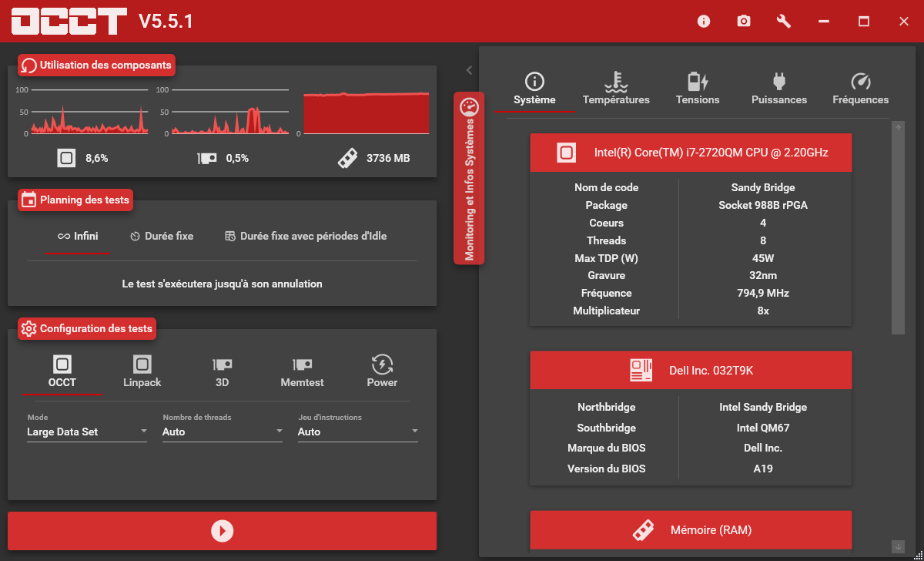This screenshot has width=924, height=561.
Task: Click the GPU usage graph
Action: pyautogui.click(x=229, y=112)
